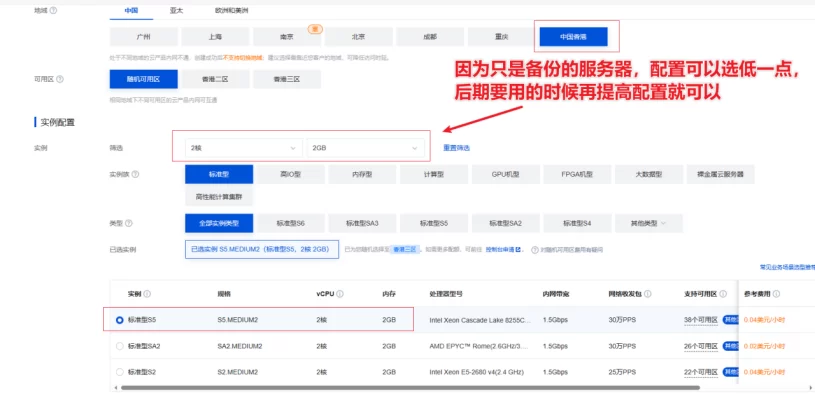
Task: Select 随机可用区 availability zone
Action: tap(143, 79)
